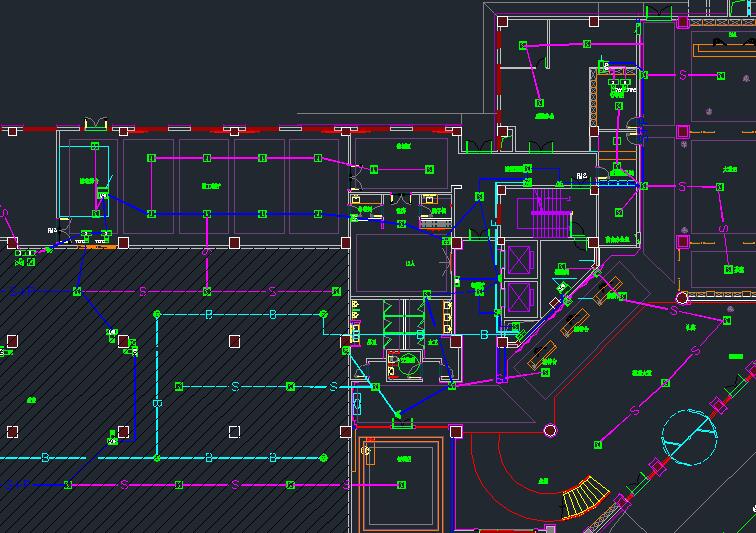Pick the magenta square column at the top right
This screenshot has width=756, height=533.
[683, 22]
